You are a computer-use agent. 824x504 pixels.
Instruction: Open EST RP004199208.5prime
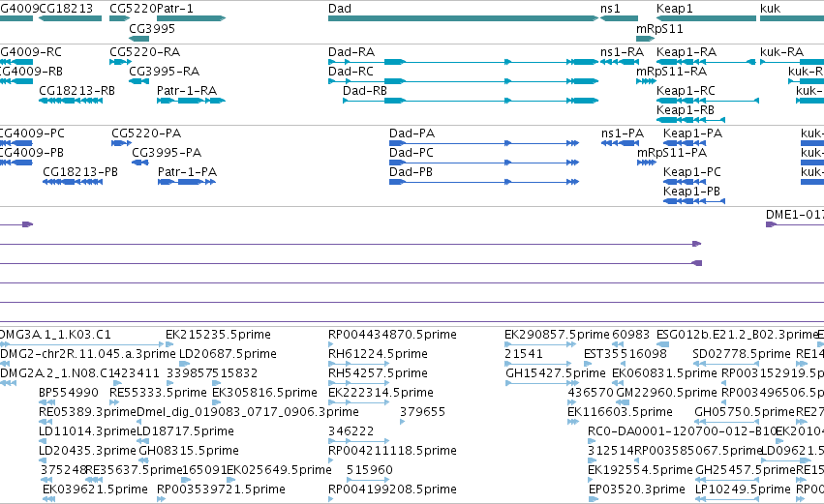(392, 489)
